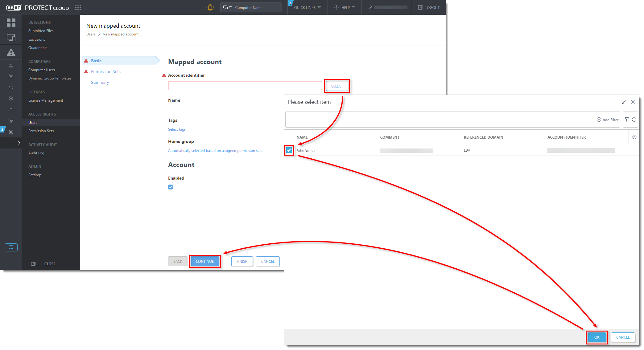Click CANCEL in the wizard footer
The width and height of the screenshot is (644, 350).
(x=268, y=262)
